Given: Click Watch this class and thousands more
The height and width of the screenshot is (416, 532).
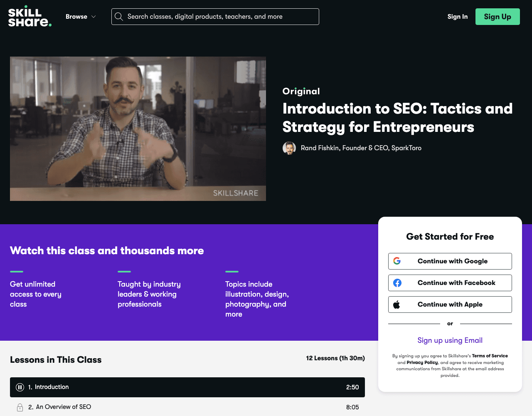Looking at the screenshot, I should click(107, 250).
